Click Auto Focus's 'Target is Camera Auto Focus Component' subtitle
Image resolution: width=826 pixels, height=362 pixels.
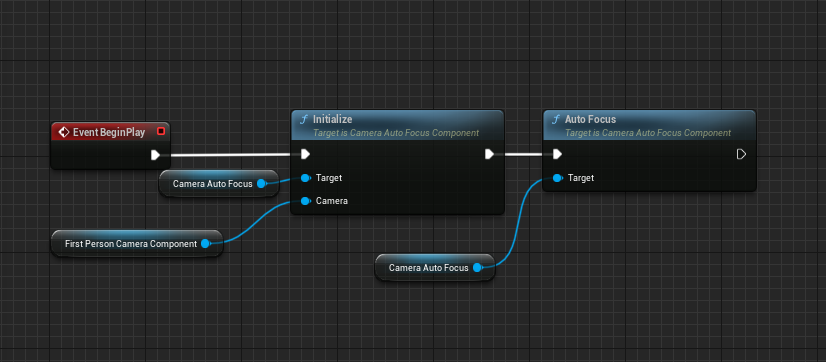(648, 133)
